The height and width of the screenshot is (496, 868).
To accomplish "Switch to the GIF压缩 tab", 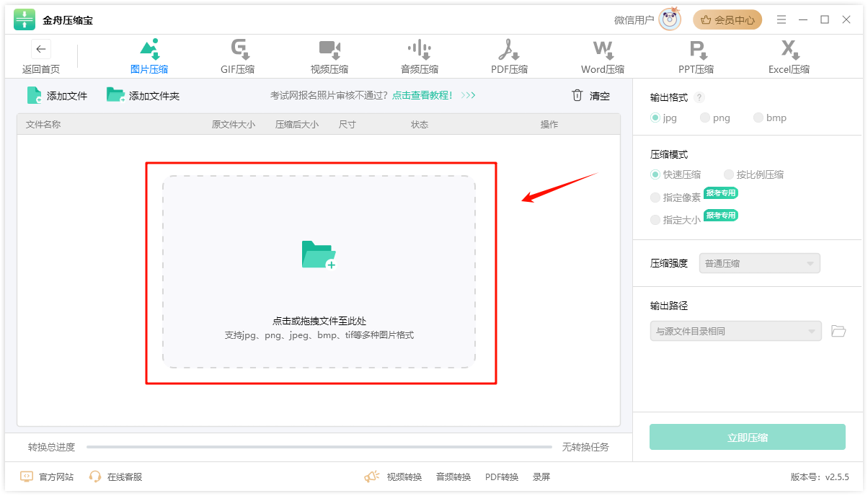I will coord(238,57).
